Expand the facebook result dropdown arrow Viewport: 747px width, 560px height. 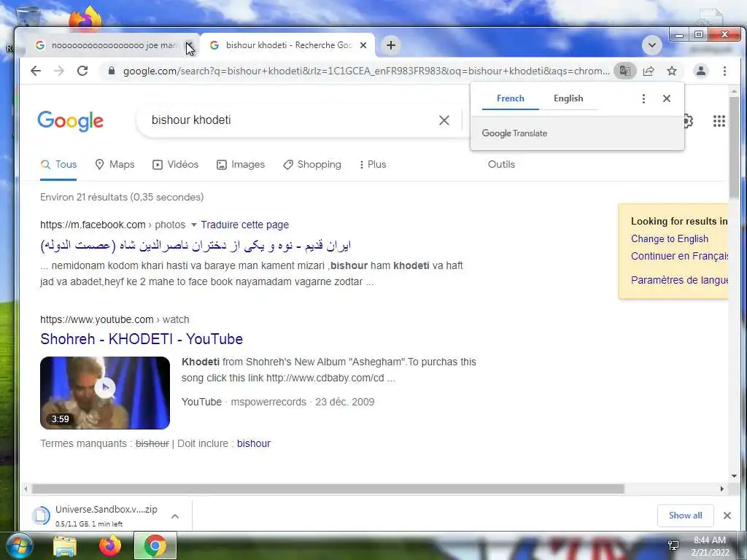pyautogui.click(x=193, y=225)
